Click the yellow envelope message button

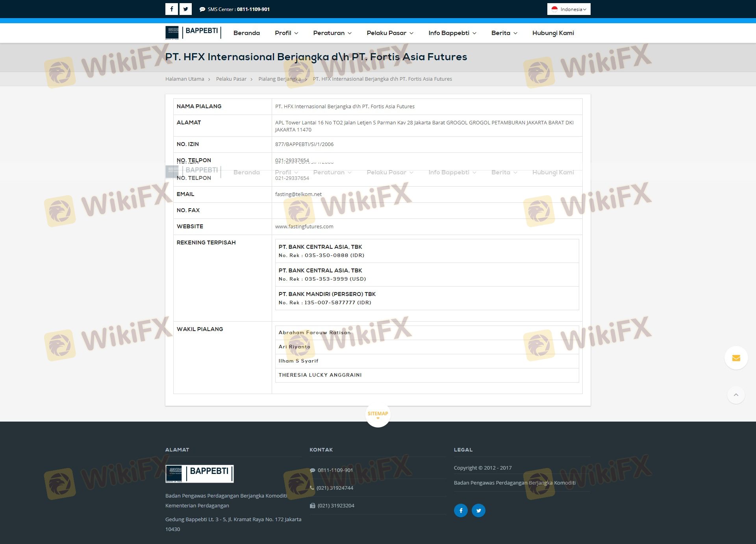736,358
